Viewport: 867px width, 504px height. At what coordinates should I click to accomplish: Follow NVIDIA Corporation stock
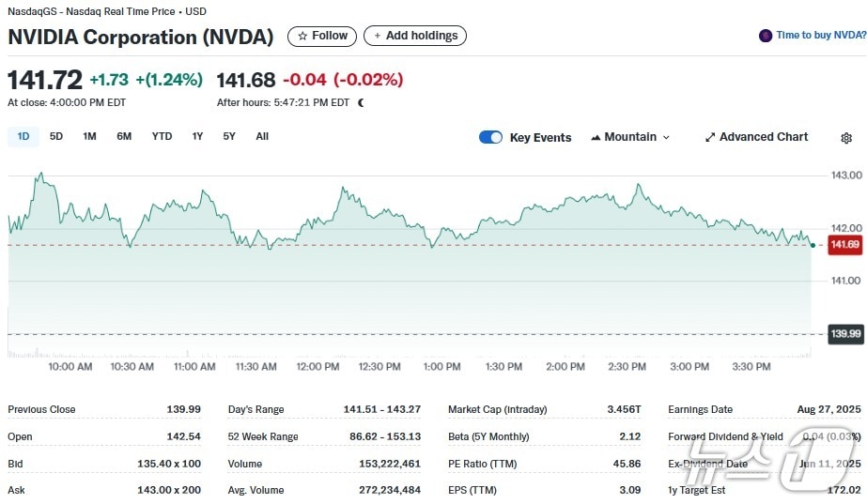(x=322, y=36)
